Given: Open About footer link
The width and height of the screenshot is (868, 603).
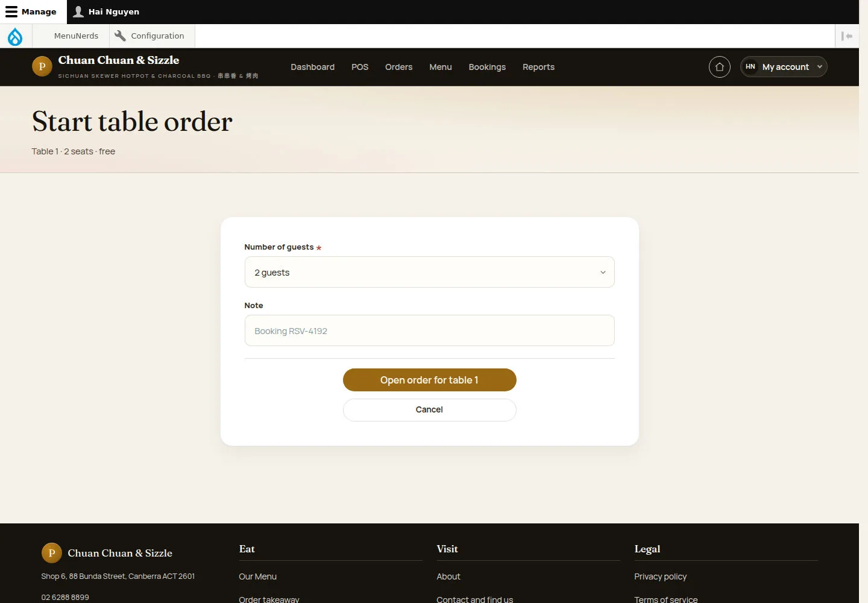Looking at the screenshot, I should [448, 576].
